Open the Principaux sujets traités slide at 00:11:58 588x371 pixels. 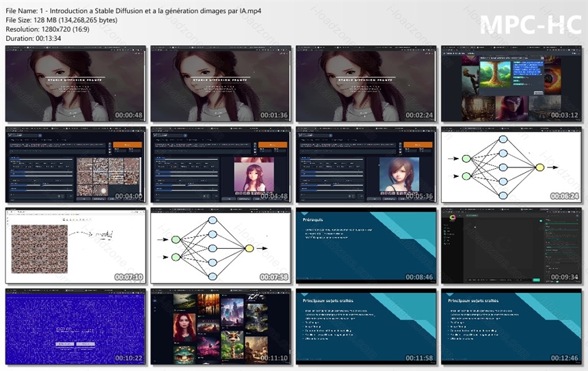pos(366,327)
